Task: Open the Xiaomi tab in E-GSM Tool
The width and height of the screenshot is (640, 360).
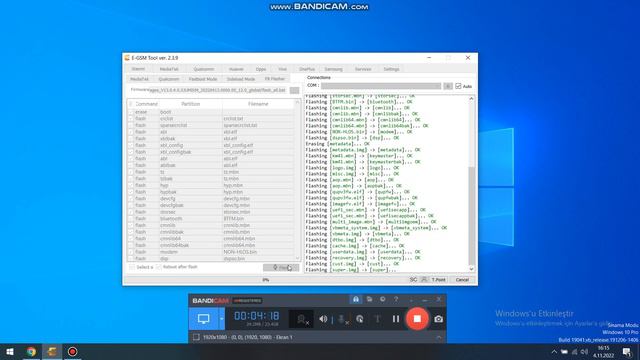Action: tap(138, 69)
